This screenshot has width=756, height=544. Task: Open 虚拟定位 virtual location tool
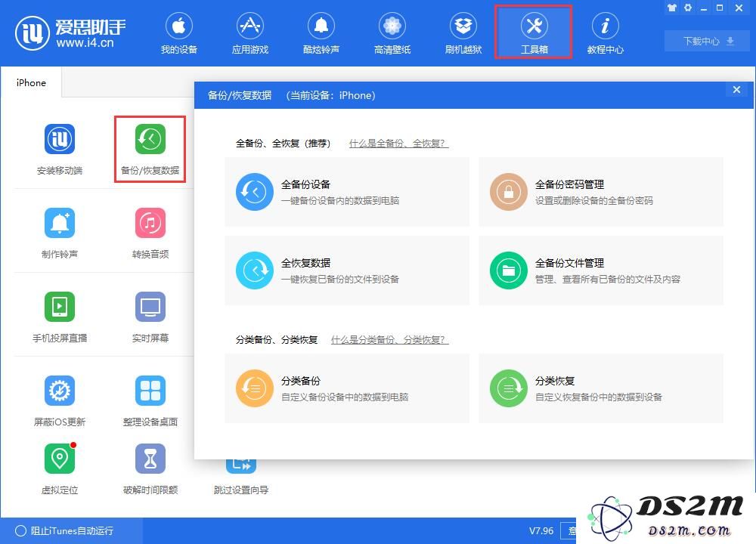[x=60, y=469]
